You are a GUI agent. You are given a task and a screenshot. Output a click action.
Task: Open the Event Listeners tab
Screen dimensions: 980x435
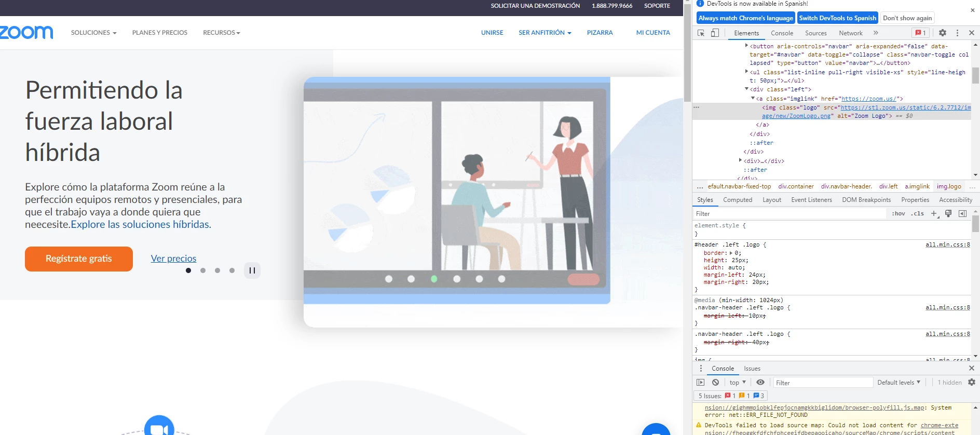click(x=812, y=200)
